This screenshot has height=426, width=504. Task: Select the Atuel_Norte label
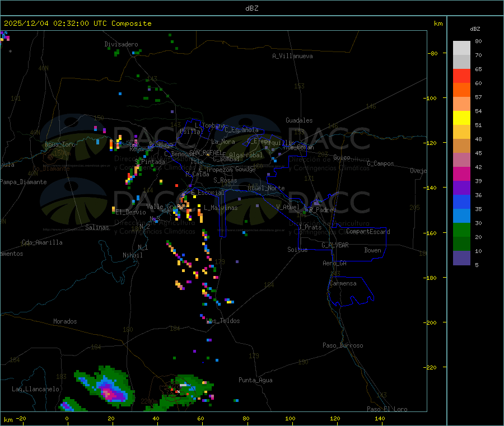coord(266,188)
